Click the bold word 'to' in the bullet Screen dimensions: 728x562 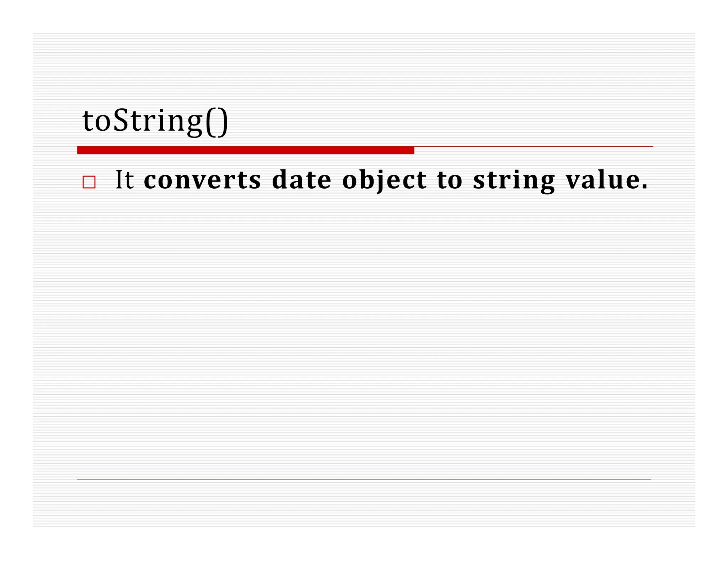[450, 180]
